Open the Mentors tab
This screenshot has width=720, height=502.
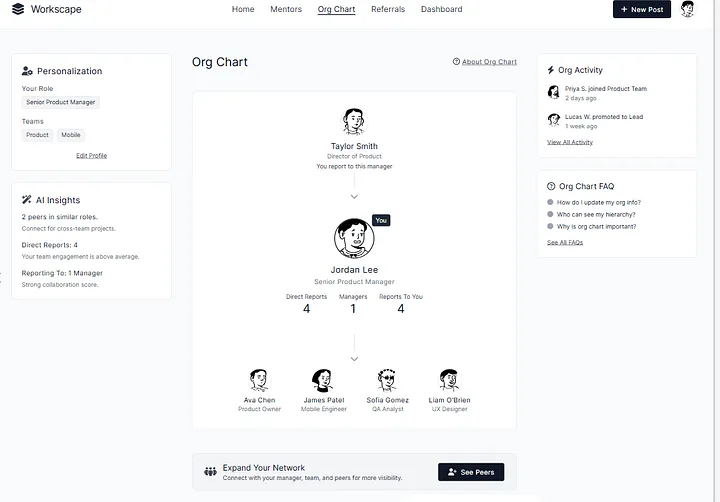coord(286,9)
